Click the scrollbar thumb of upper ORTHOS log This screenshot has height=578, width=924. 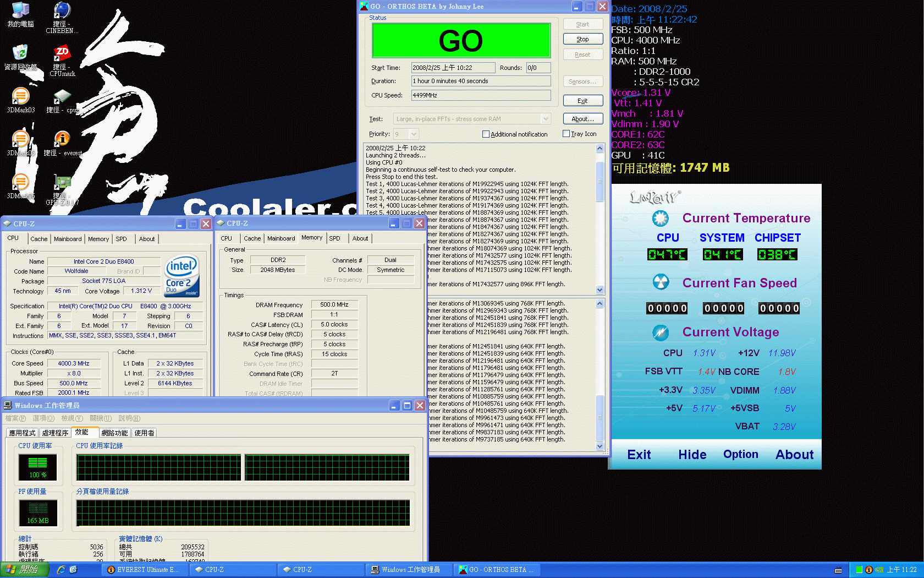(x=600, y=181)
